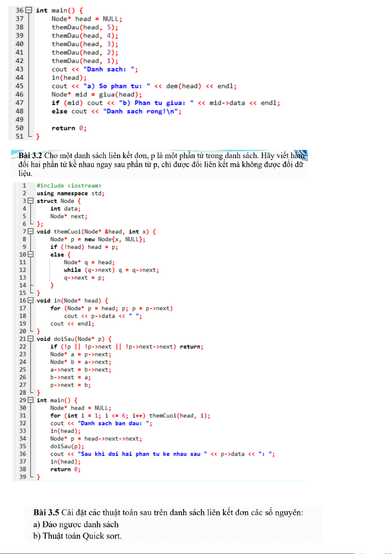Collapse the themCuoi function fold marker

pyautogui.click(x=31, y=231)
